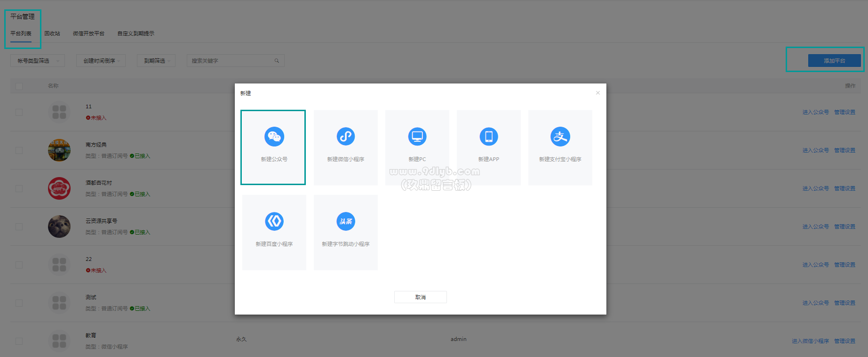This screenshot has height=357, width=868.
Task: Check the box for 云资源共享号
Action: [x=19, y=227]
